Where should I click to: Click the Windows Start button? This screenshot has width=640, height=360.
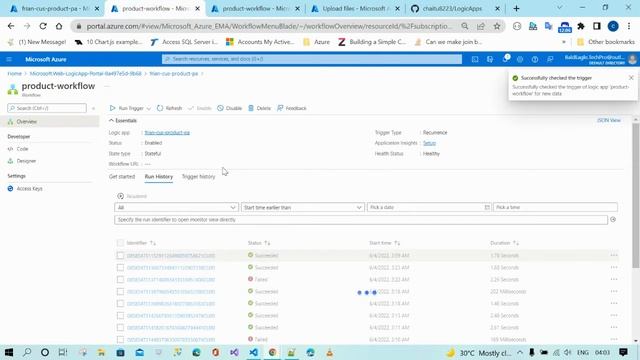9,352
